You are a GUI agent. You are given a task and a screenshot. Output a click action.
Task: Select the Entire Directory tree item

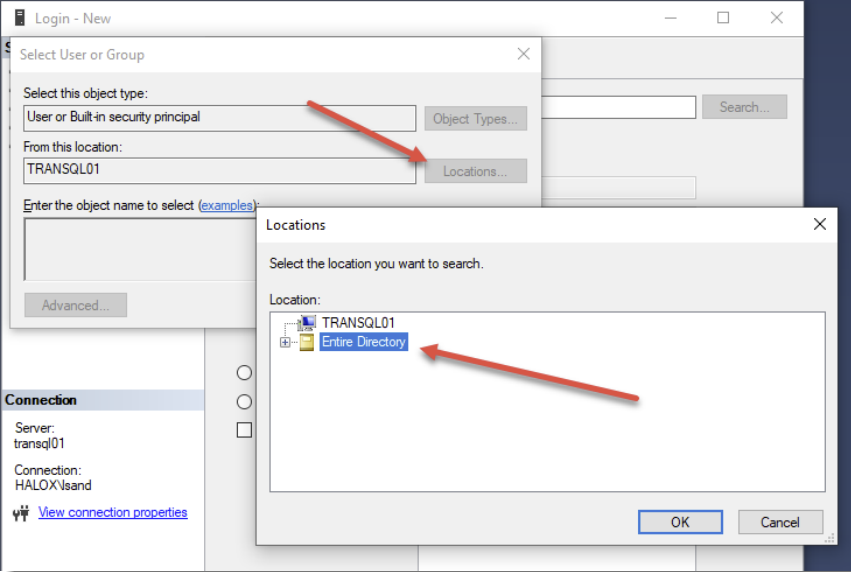pyautogui.click(x=364, y=342)
